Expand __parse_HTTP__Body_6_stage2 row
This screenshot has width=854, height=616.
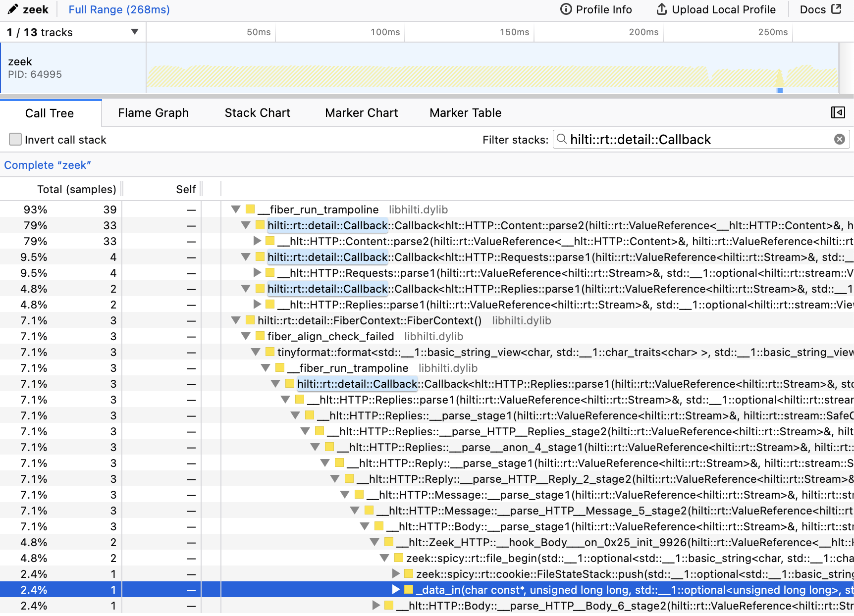(x=375, y=606)
